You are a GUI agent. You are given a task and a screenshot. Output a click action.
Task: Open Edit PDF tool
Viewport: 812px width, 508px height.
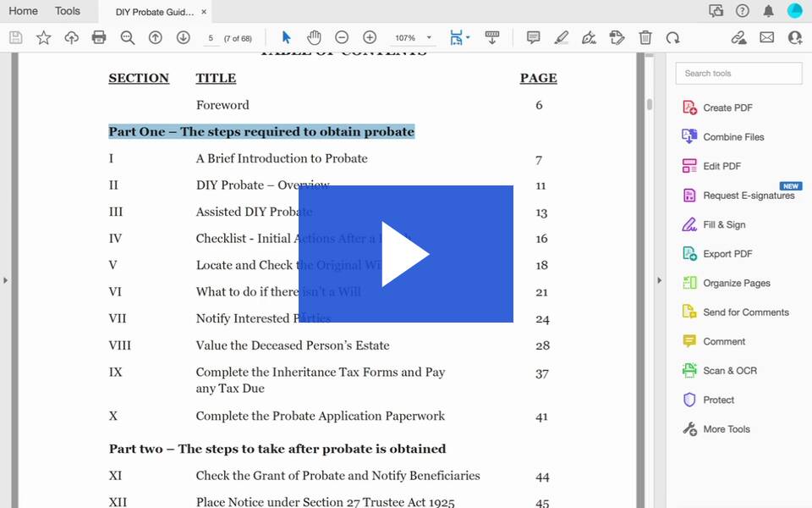pyautogui.click(x=712, y=166)
